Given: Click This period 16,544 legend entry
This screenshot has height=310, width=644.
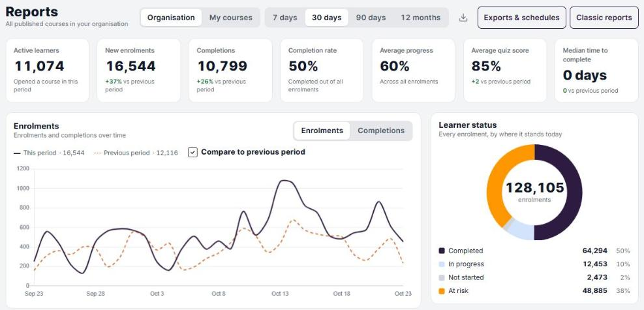Looking at the screenshot, I should pos(49,153).
